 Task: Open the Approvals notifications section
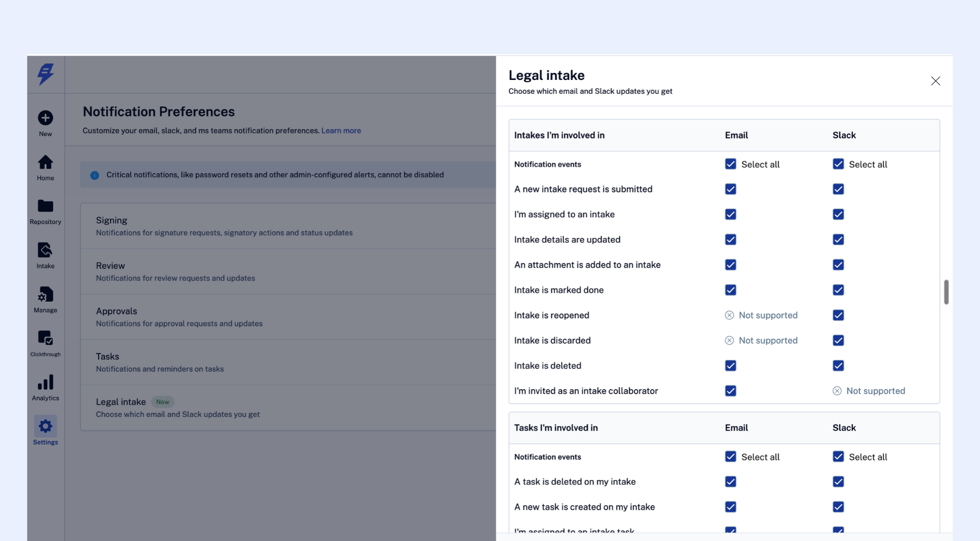coord(289,317)
